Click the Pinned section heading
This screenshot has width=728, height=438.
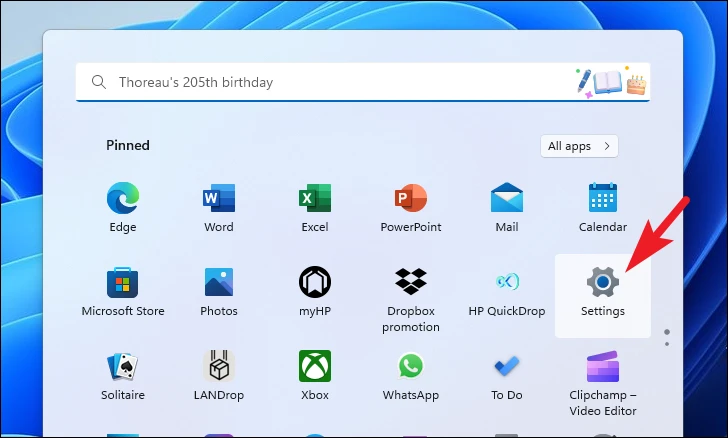(x=128, y=145)
